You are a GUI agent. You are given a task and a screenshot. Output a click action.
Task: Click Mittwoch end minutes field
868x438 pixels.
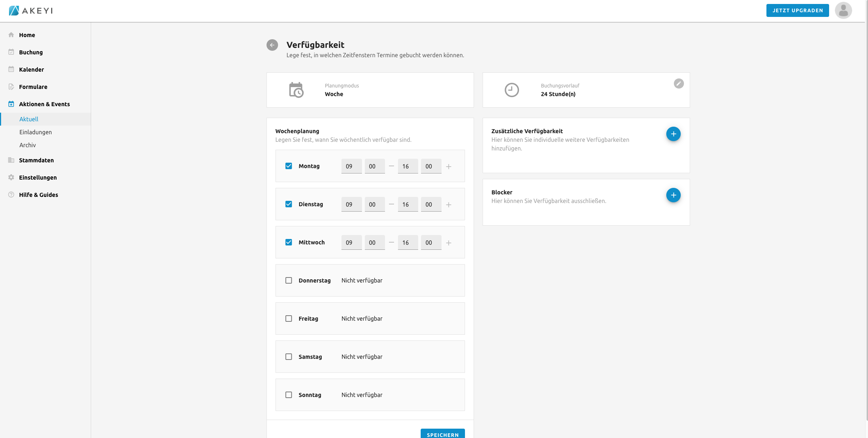431,243
